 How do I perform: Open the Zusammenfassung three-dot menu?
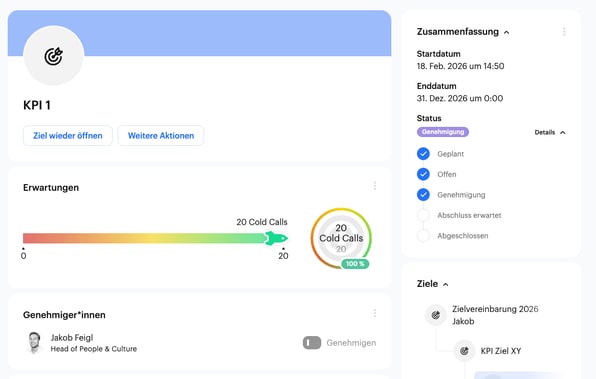click(564, 32)
